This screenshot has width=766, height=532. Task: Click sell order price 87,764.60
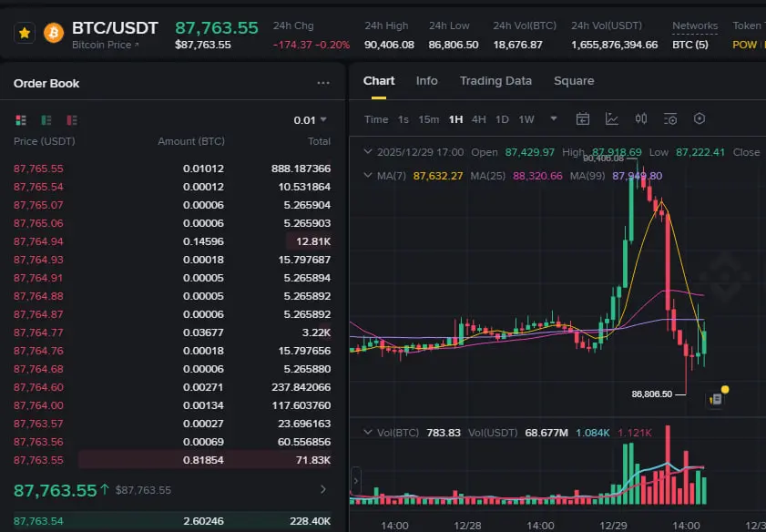click(x=38, y=387)
